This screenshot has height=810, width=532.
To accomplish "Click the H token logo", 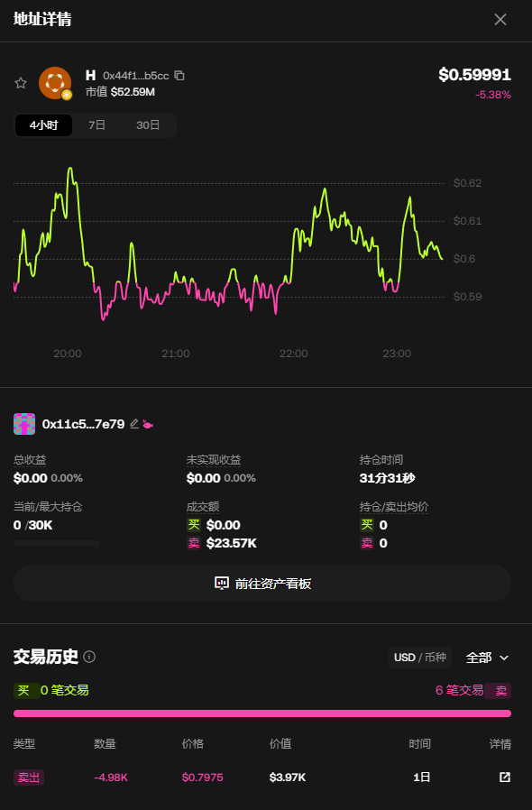I will coord(55,83).
